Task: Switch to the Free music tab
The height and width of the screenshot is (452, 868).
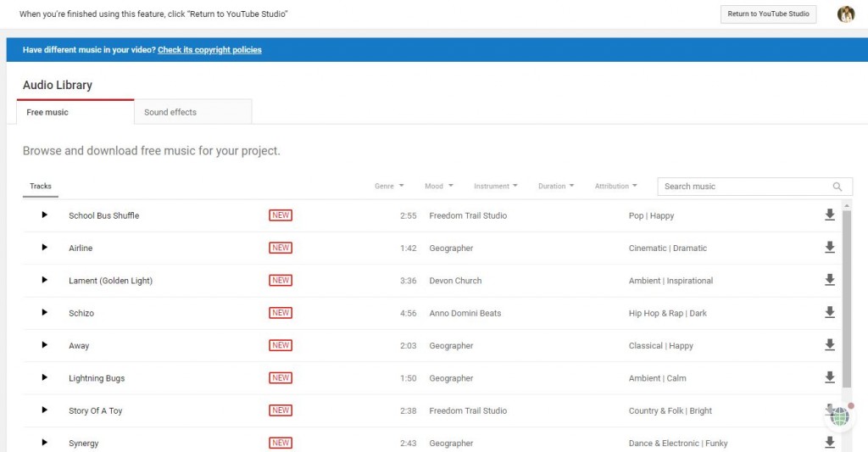Action: [x=75, y=112]
